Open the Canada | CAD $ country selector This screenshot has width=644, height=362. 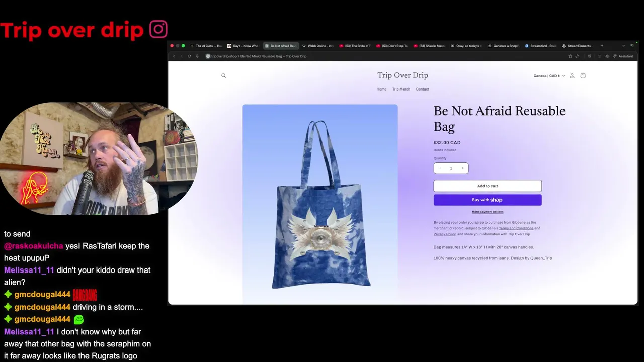tap(549, 76)
